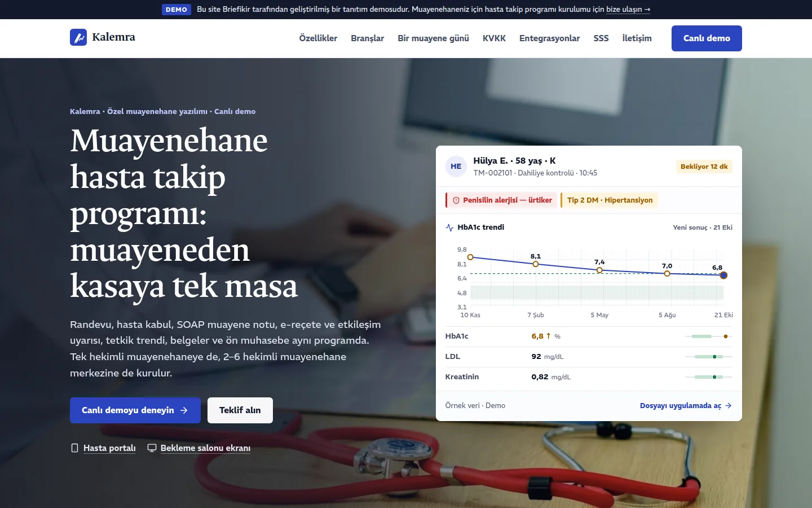The height and width of the screenshot is (508, 812).
Task: Select the 7,4 data point on chart
Action: click(x=599, y=270)
